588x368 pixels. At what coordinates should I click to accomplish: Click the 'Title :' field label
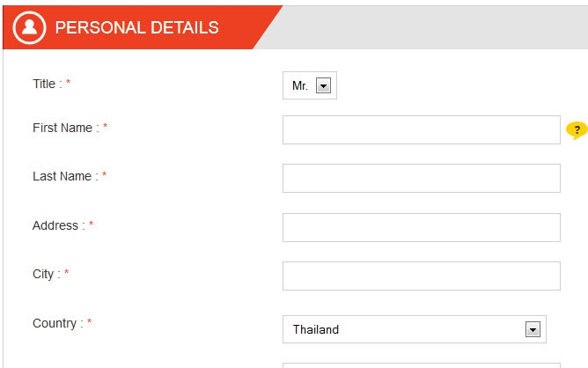tap(48, 84)
